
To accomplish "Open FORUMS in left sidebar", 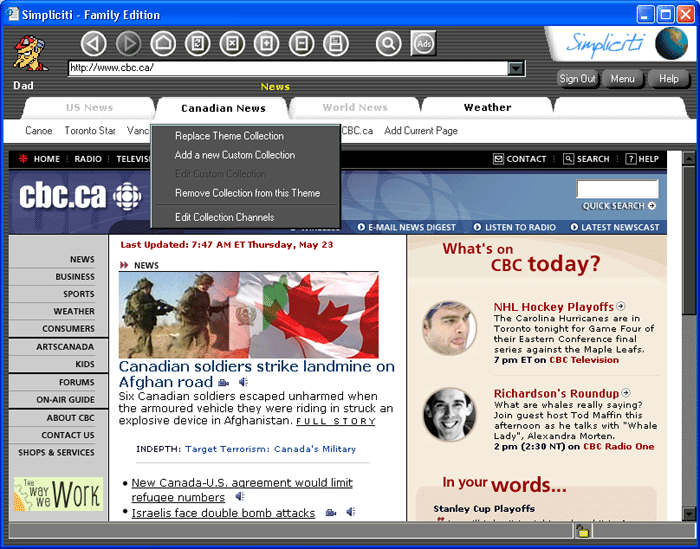I will click(76, 383).
